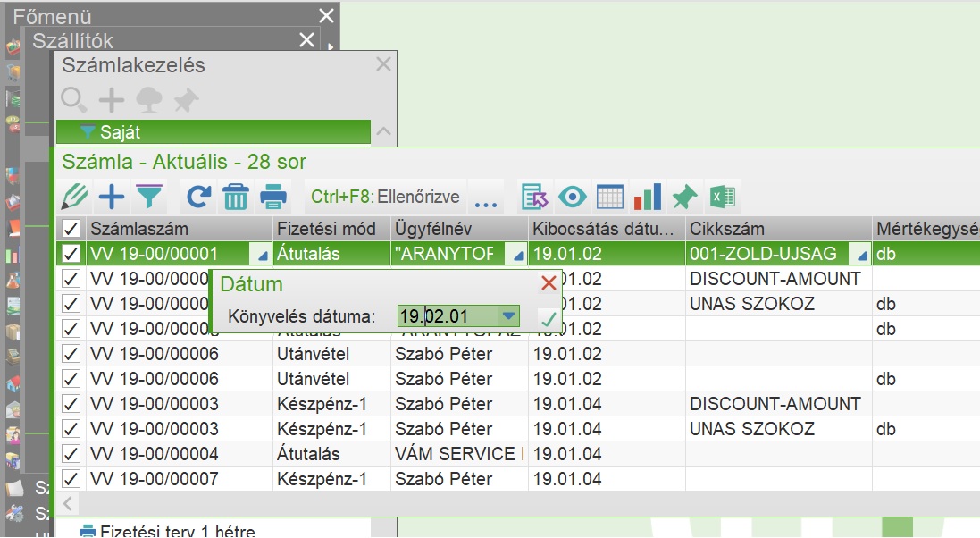
Task: Switch to the Főmenü tab
Action: [x=53, y=16]
